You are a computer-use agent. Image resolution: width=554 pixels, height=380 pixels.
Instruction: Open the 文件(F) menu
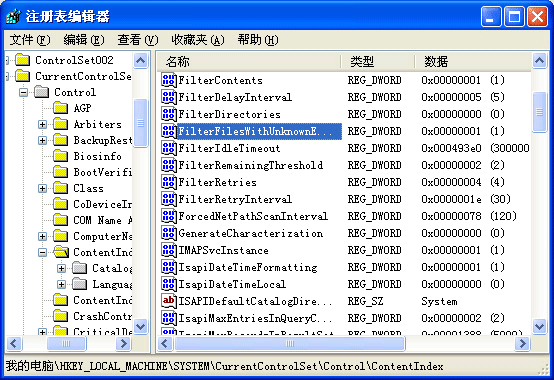[x=30, y=40]
